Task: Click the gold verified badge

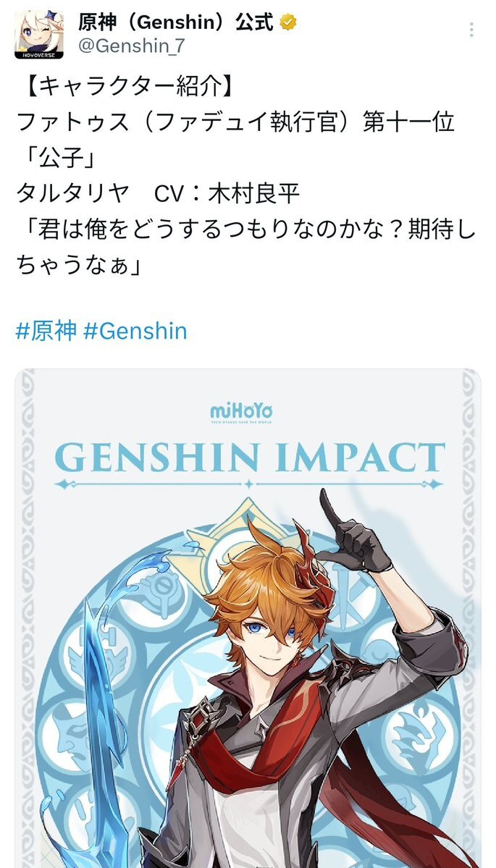Action: coord(288,22)
